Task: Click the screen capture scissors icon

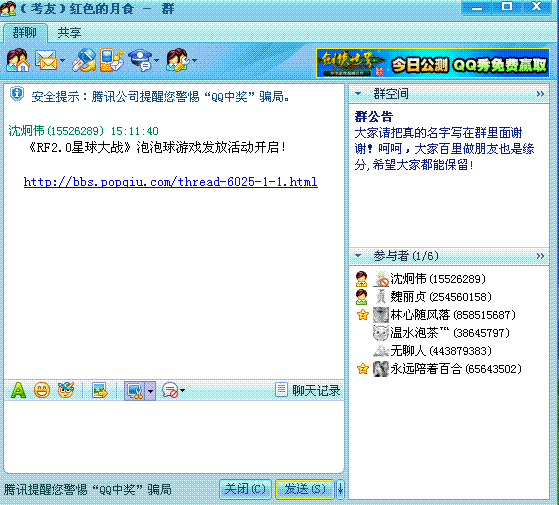Action: tap(134, 391)
